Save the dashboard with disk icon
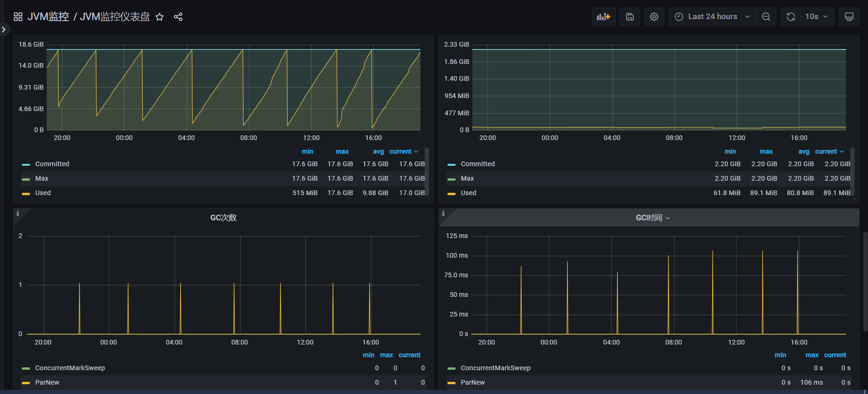868x394 pixels. [x=630, y=17]
